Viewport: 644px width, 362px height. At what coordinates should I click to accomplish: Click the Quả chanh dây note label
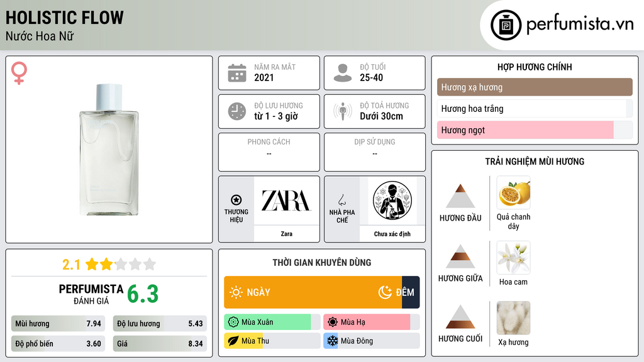(x=513, y=221)
